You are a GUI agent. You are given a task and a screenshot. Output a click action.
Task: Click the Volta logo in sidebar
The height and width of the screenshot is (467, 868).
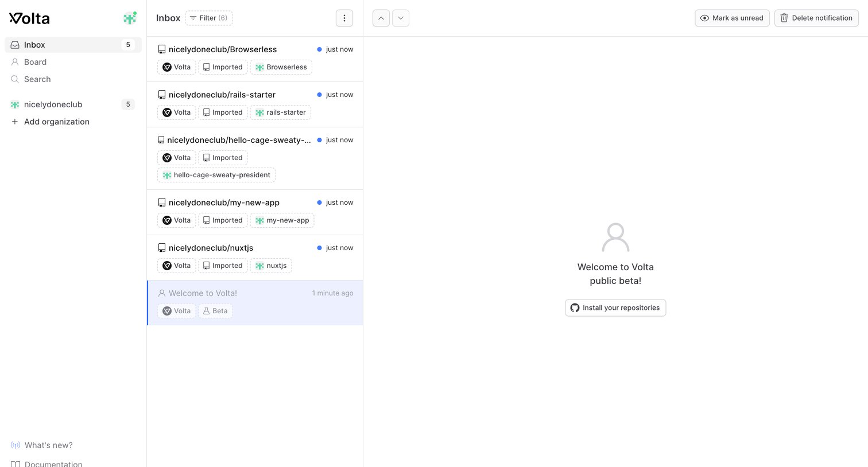[29, 18]
